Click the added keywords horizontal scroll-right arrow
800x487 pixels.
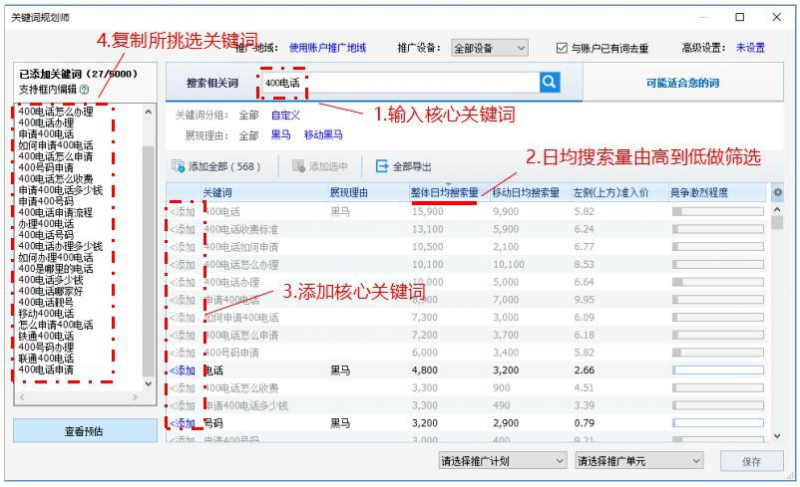click(135, 397)
